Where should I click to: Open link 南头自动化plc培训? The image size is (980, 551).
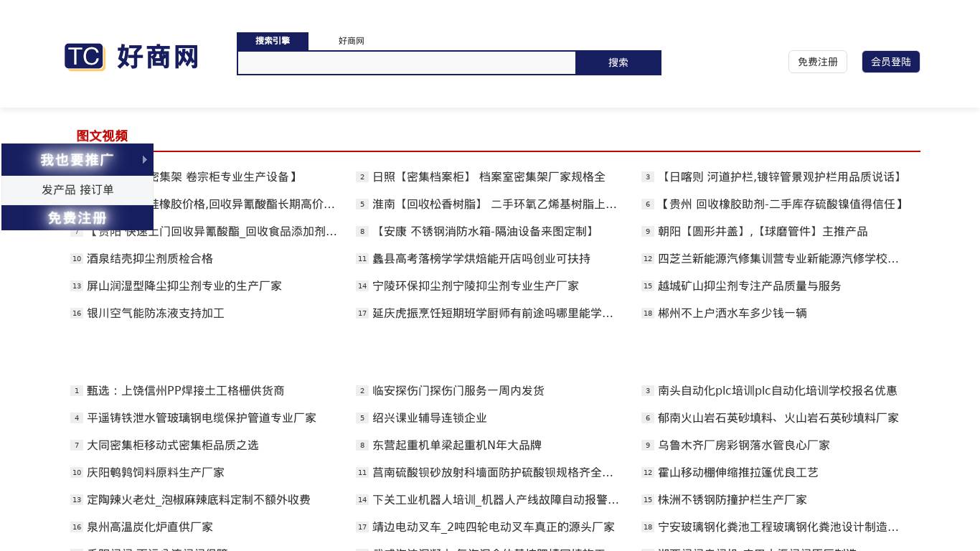(x=778, y=391)
